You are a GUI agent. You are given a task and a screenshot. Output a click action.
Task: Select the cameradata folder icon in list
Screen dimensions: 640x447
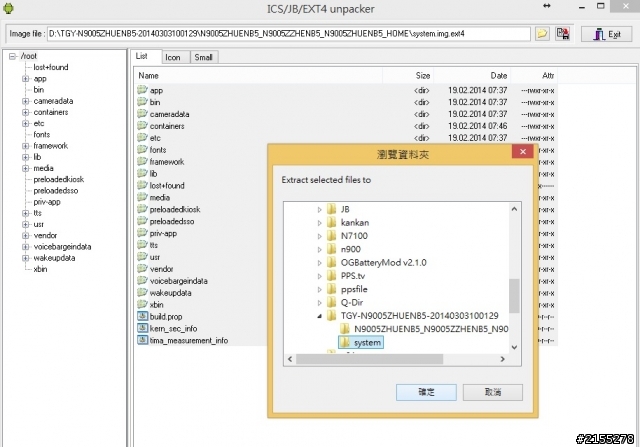[142, 113]
